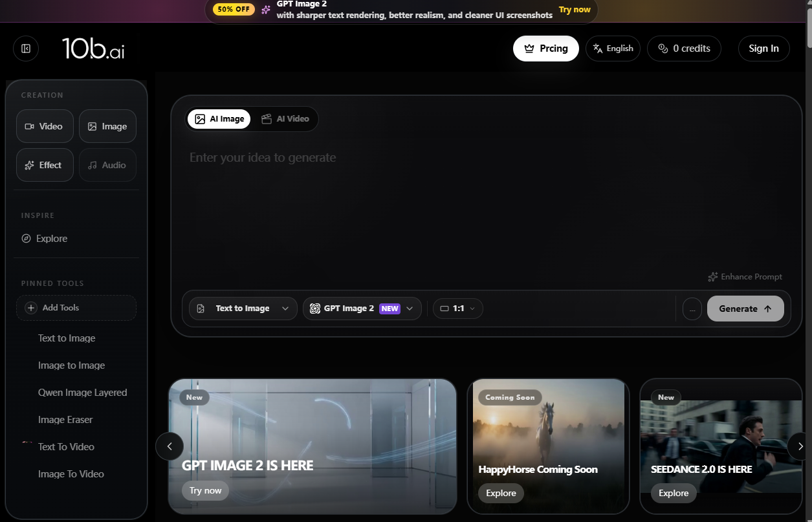Click the sparkle icon in top banner
Image resolution: width=812 pixels, height=522 pixels.
(x=266, y=10)
